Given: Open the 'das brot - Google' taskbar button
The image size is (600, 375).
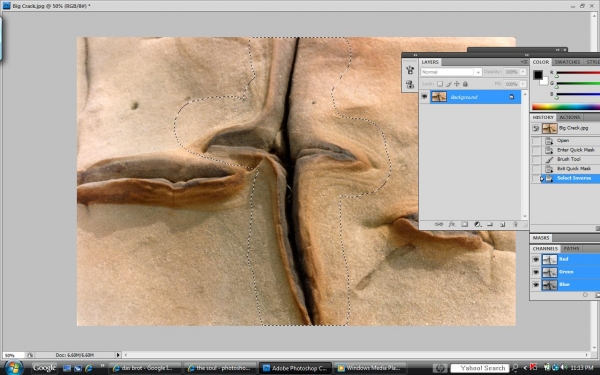Looking at the screenshot, I should 145,368.
